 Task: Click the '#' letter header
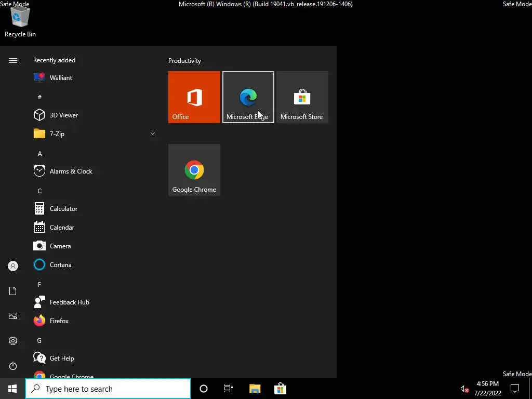tap(39, 97)
